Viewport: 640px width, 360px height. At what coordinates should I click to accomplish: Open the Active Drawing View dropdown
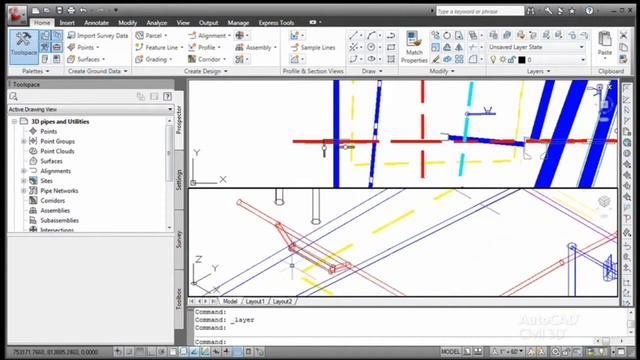click(x=91, y=109)
